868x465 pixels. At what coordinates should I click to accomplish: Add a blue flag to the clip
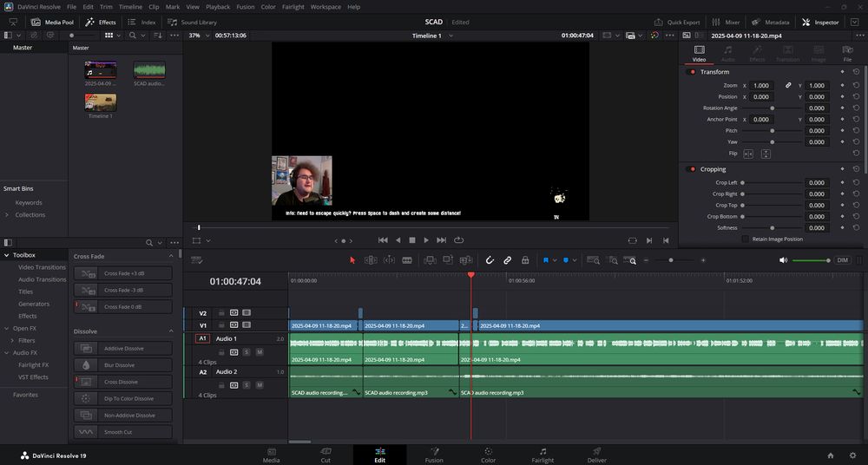click(545, 260)
